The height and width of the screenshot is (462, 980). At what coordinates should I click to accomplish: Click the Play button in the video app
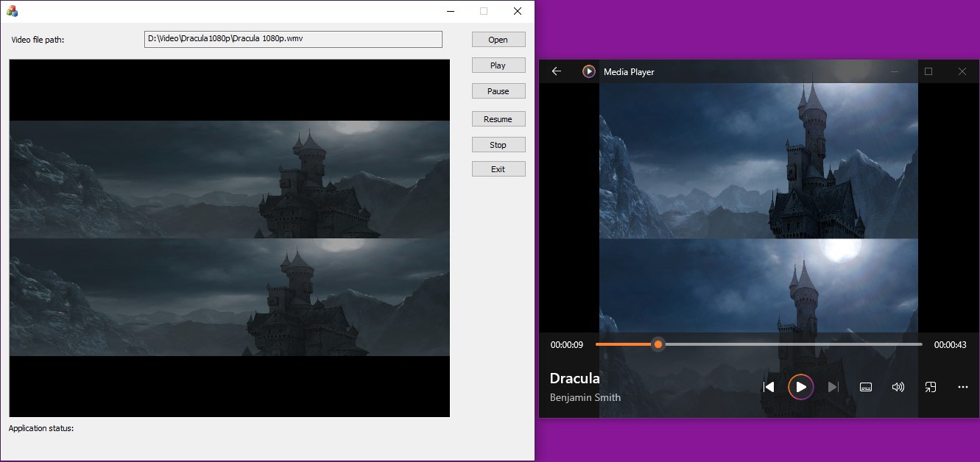pyautogui.click(x=498, y=65)
